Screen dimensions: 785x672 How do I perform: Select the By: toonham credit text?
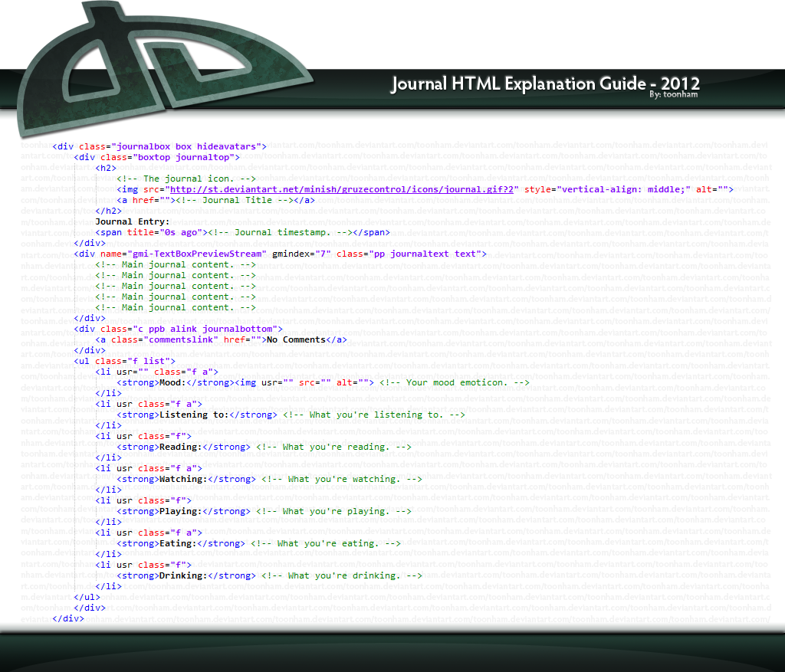coord(674,94)
